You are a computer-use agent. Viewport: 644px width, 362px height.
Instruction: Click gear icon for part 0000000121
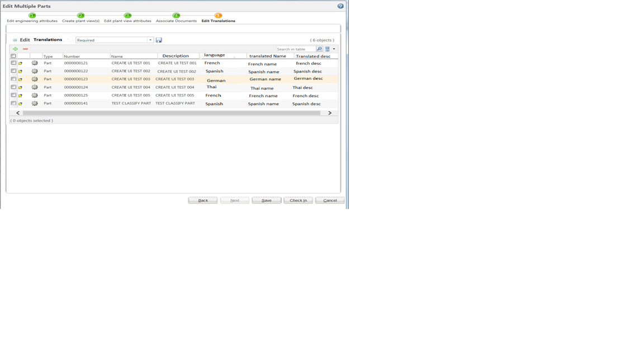click(x=35, y=63)
